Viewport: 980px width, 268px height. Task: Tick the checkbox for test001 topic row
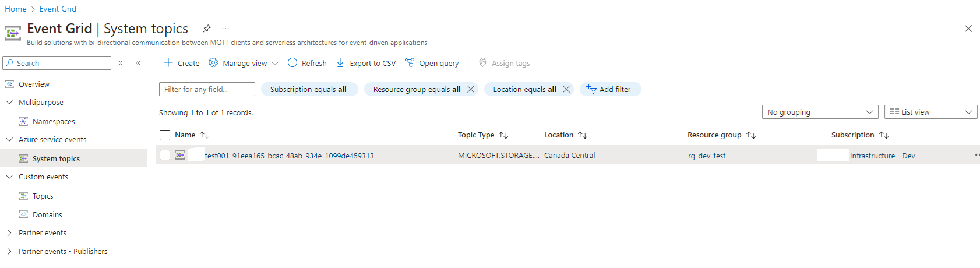pyautogui.click(x=165, y=155)
